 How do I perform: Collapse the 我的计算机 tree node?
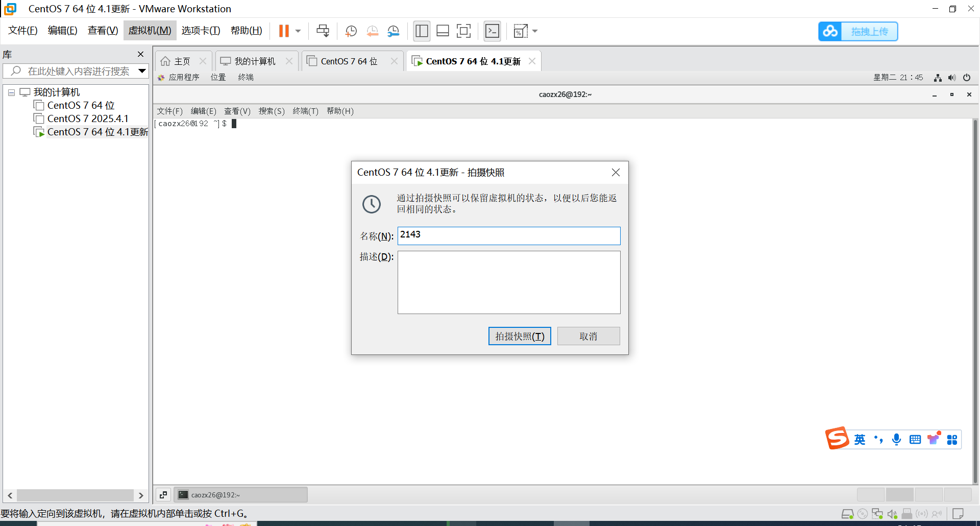pyautogui.click(x=11, y=92)
